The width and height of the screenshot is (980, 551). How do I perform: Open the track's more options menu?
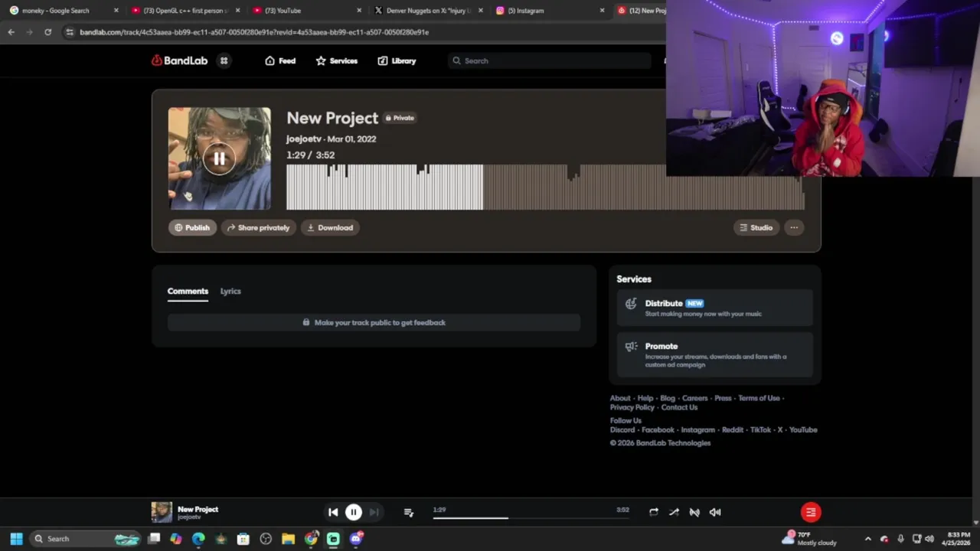(x=794, y=227)
